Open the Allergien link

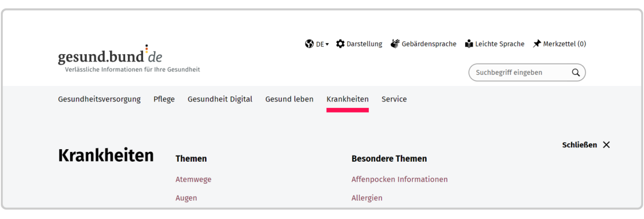pos(367,198)
